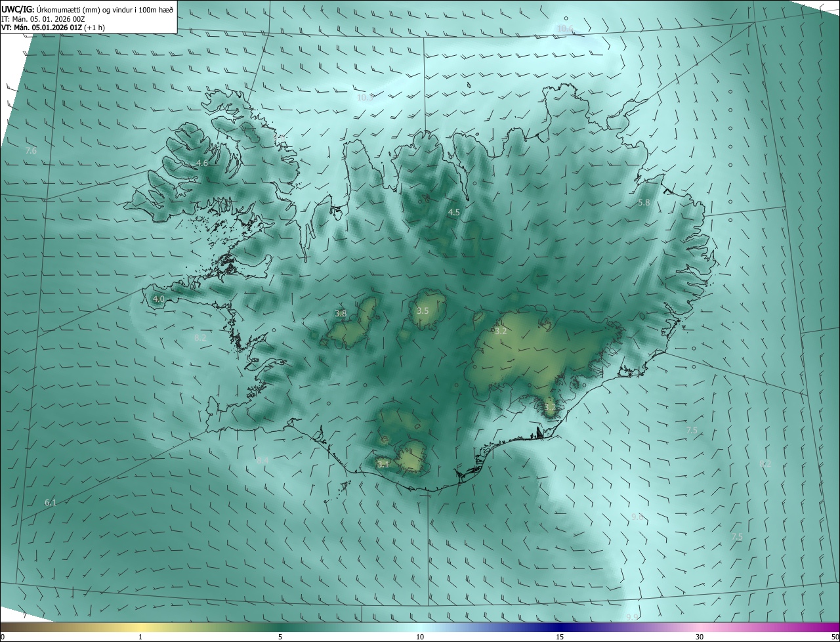The image size is (840, 642).
Task: Click the 10.6 value label on the map
Action: pyautogui.click(x=565, y=29)
